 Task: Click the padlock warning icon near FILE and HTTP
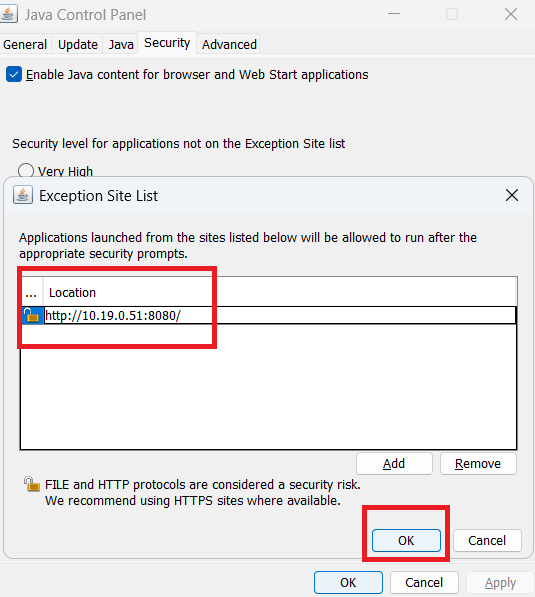point(32,484)
